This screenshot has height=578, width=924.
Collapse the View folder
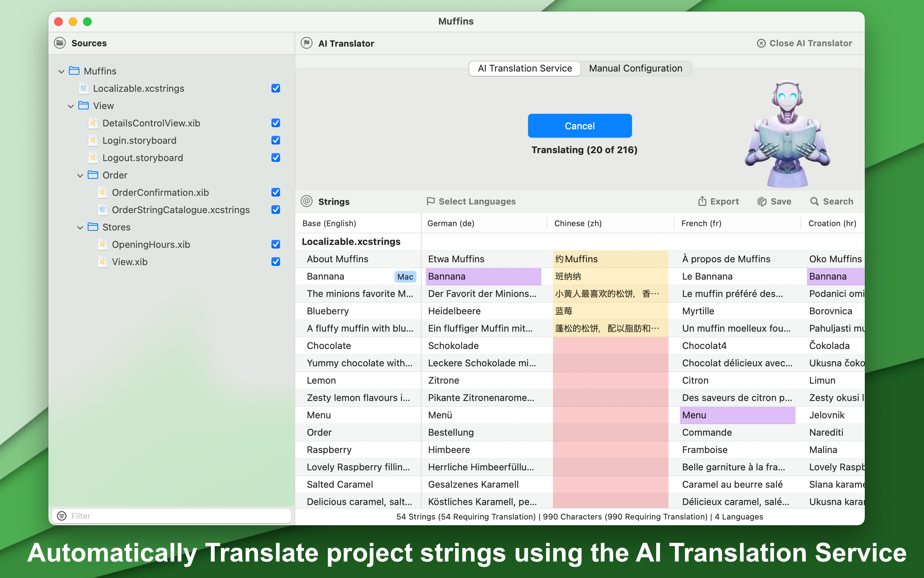71,106
